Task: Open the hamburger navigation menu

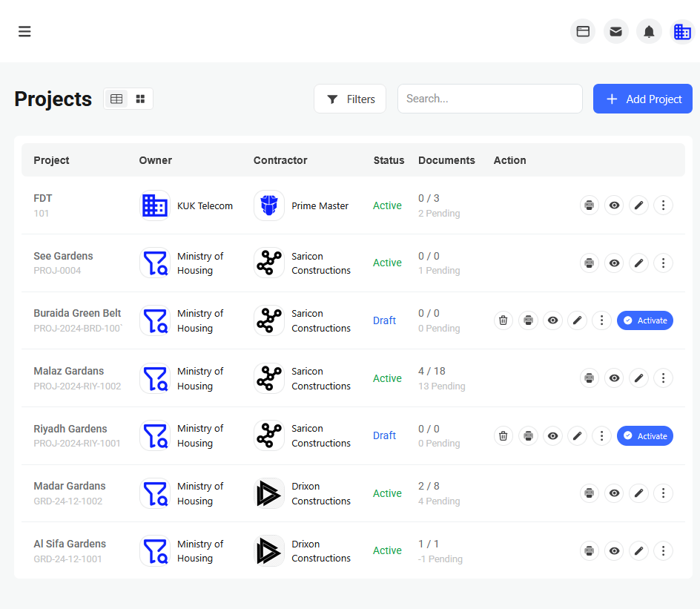Action: point(24,31)
